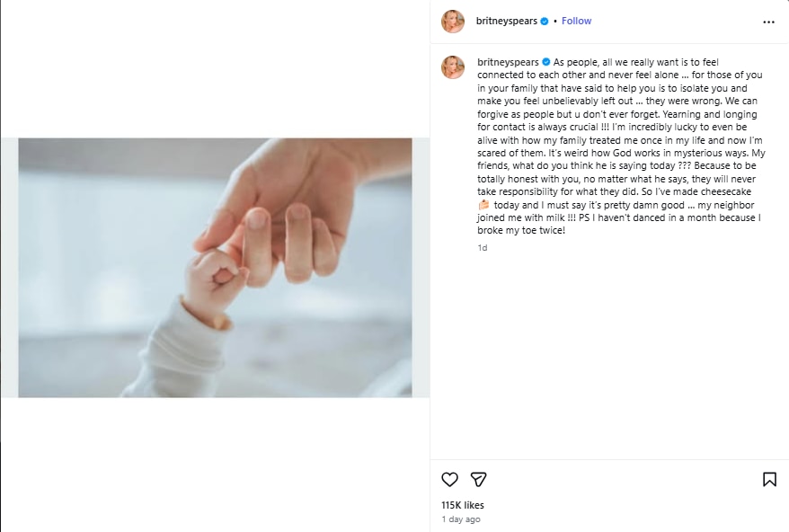This screenshot has width=789, height=532.
Task: Like the post with the heart icon
Action: pyautogui.click(x=450, y=480)
